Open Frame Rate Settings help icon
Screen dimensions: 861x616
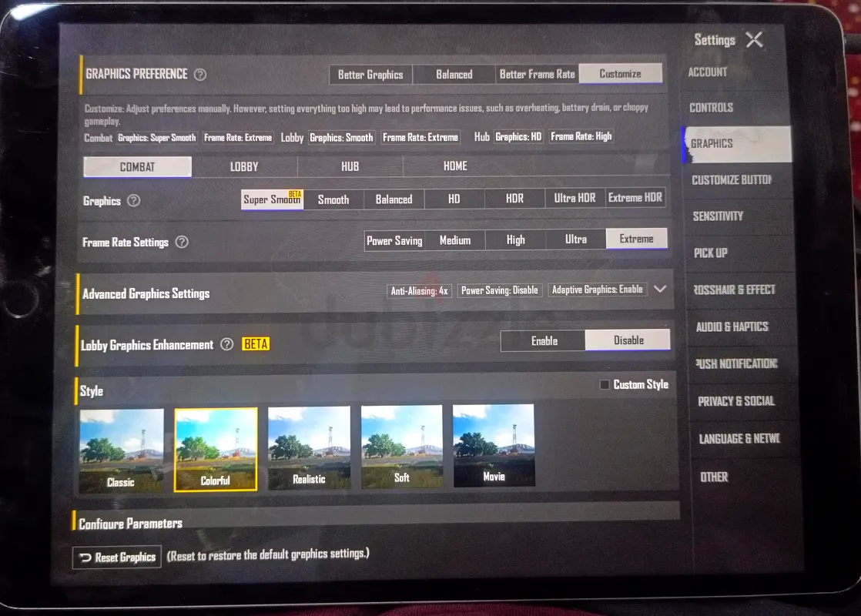pos(182,242)
